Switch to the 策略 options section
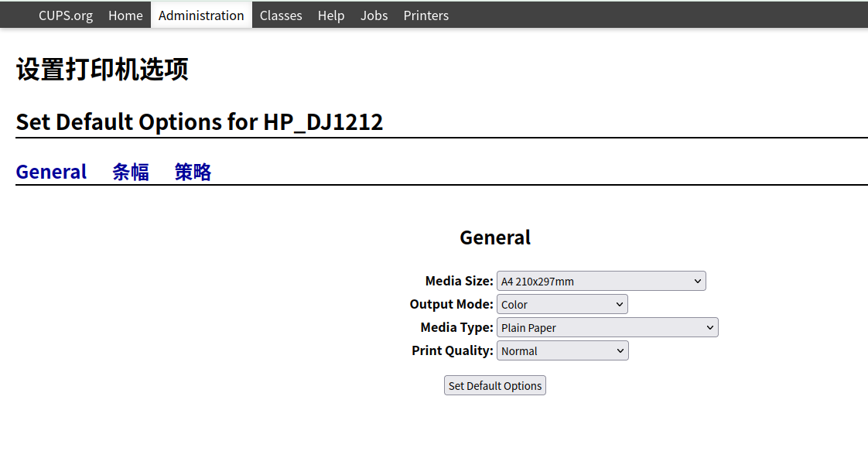The width and height of the screenshot is (868, 451). click(x=193, y=172)
